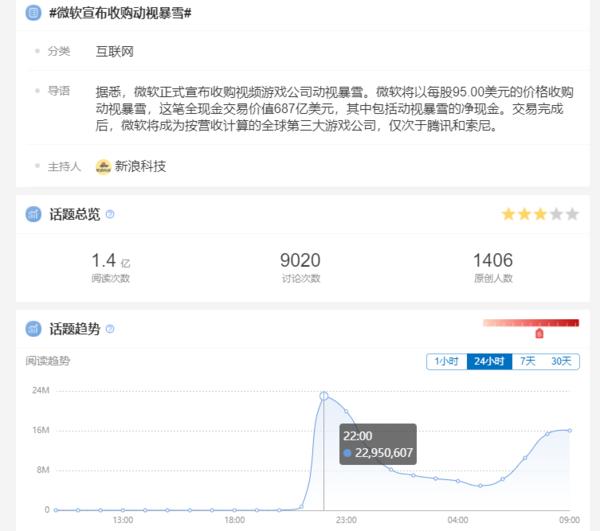Click the last data point near 09:00
The height and width of the screenshot is (531, 600).
click(570, 431)
